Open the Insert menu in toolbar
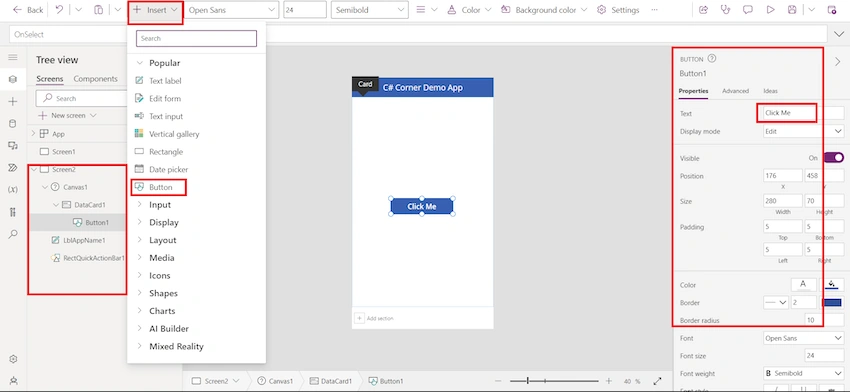This screenshot has width=850, height=392. click(x=156, y=10)
